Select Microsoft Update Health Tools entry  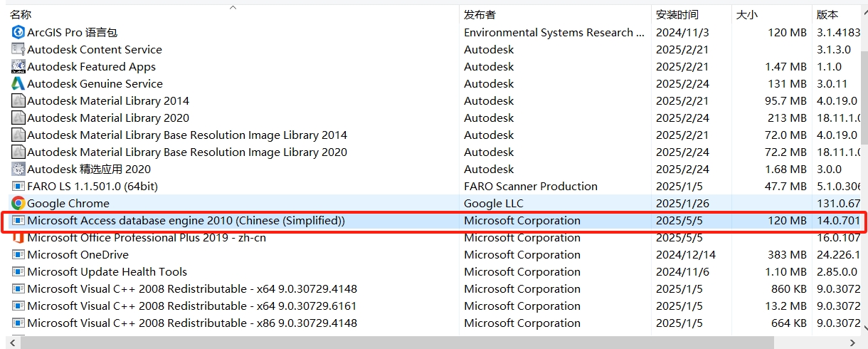click(x=433, y=271)
